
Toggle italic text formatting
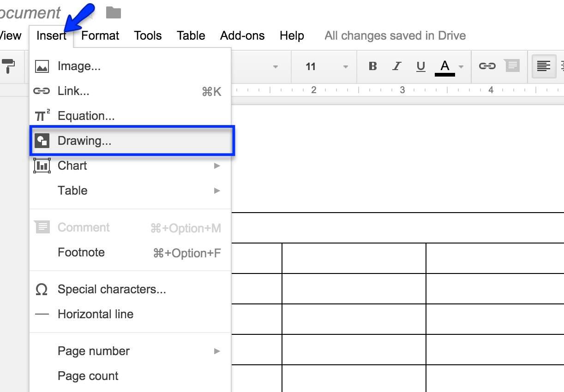pyautogui.click(x=396, y=66)
